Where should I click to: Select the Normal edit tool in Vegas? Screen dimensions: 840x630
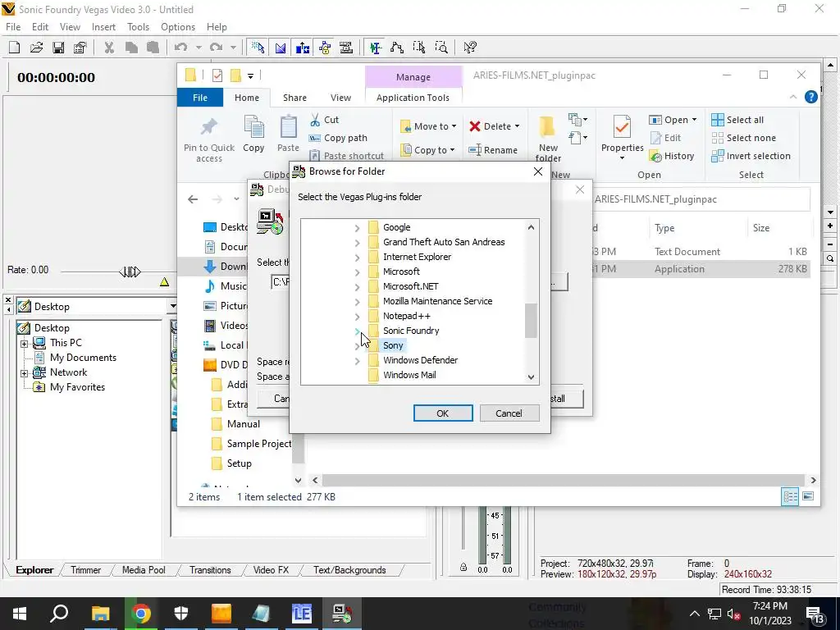(x=376, y=48)
